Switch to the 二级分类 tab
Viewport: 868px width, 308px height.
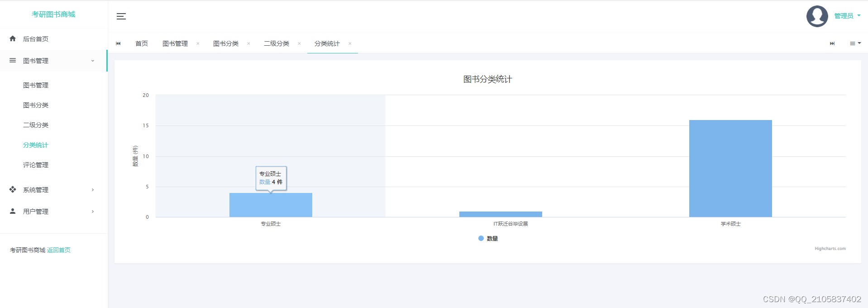pos(277,43)
